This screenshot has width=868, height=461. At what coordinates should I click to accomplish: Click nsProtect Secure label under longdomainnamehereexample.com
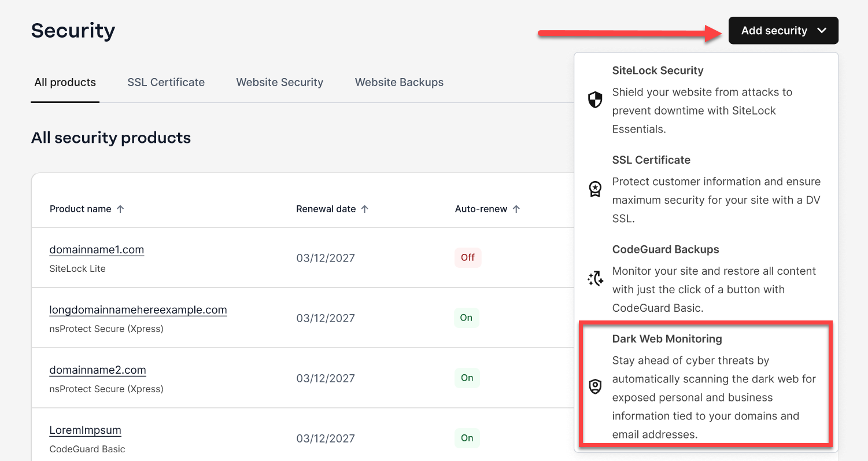pyautogui.click(x=106, y=329)
